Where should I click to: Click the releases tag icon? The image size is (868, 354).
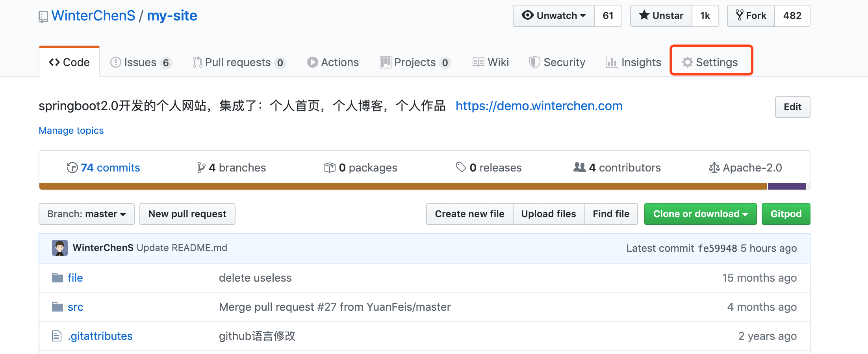tap(461, 168)
